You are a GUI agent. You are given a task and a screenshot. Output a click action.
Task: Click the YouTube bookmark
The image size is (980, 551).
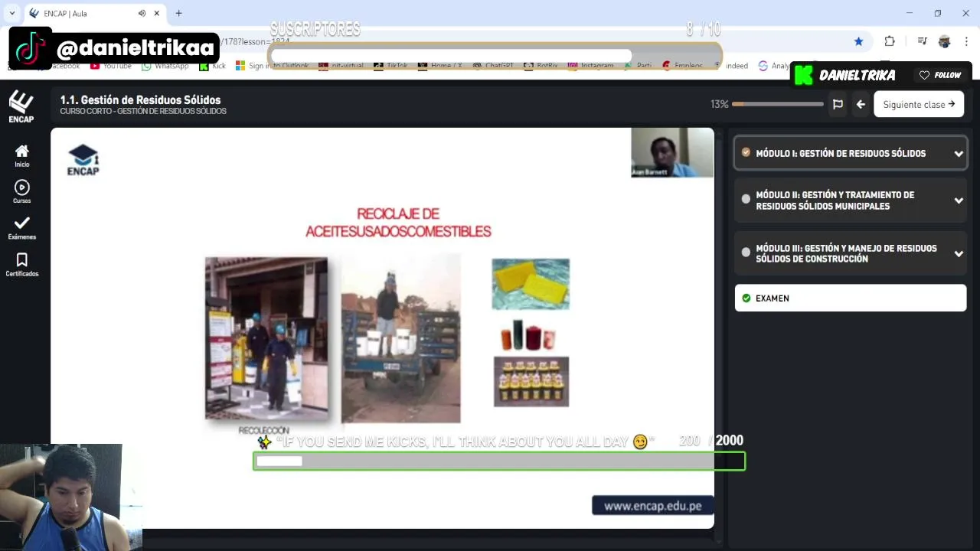110,66
